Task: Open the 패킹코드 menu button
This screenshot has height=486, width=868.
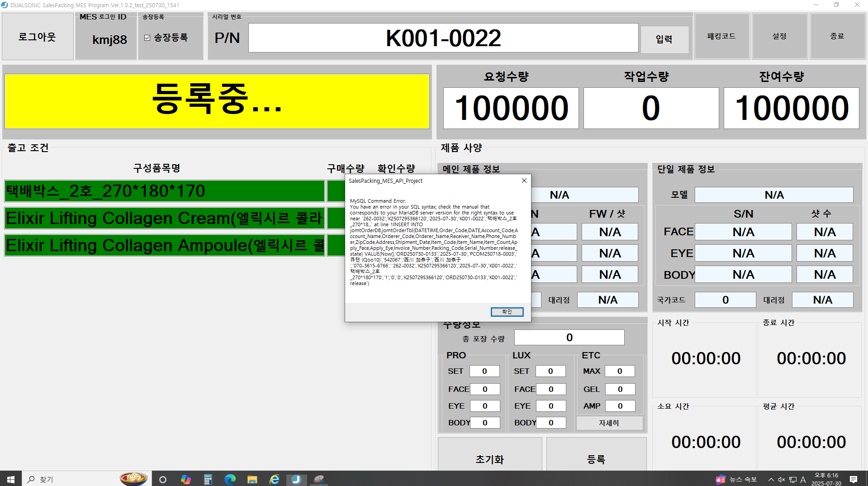Action: click(x=721, y=36)
